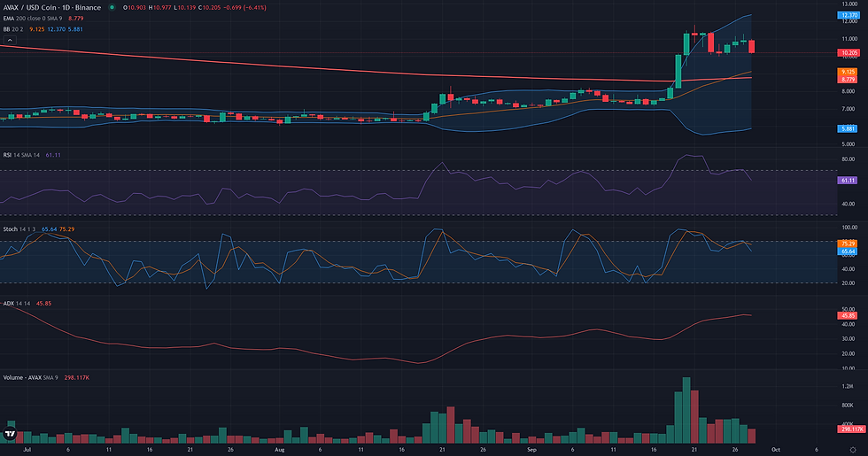The image size is (868, 456).
Task: Click the change value -0.699 (-6.41%)
Action: click(244, 8)
